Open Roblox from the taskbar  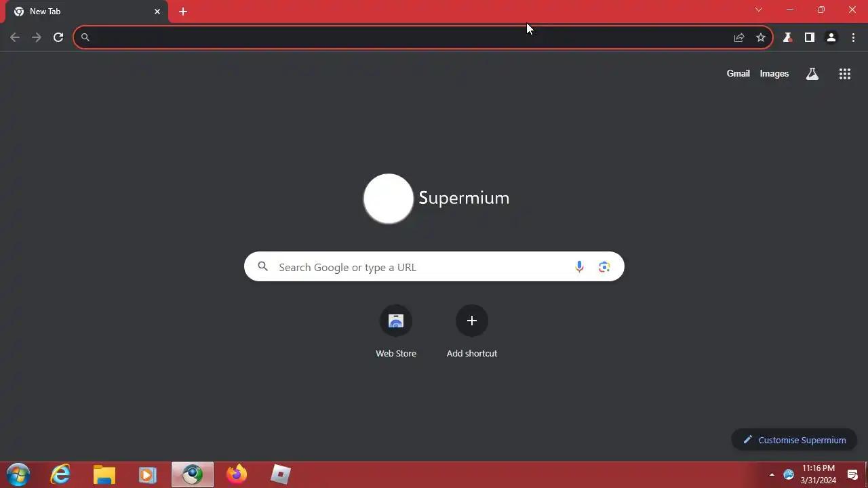pyautogui.click(x=280, y=474)
